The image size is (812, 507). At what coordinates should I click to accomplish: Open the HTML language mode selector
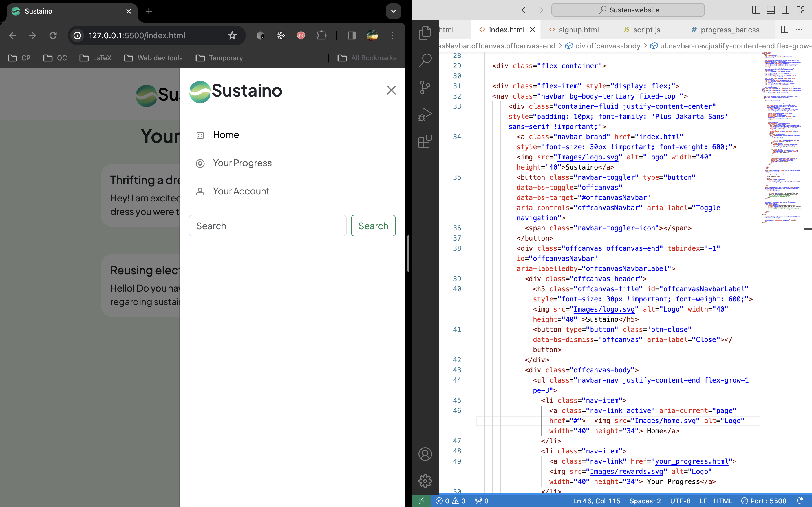(723, 501)
